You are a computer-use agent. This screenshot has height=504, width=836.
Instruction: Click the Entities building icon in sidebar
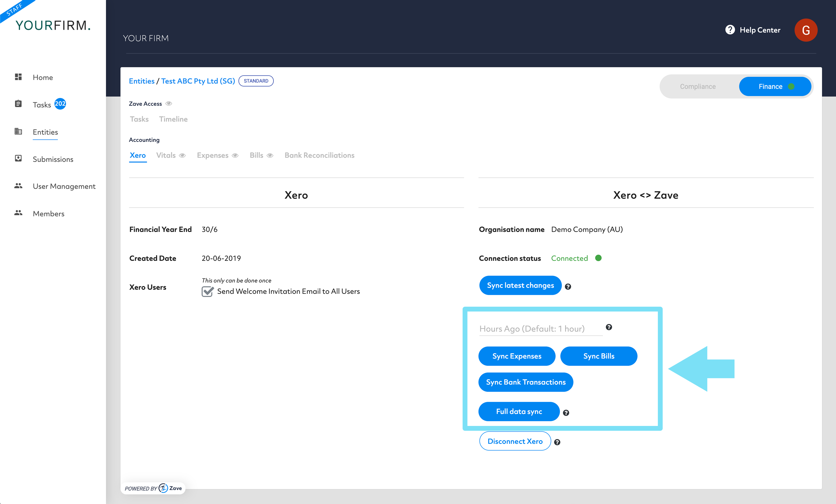(18, 131)
